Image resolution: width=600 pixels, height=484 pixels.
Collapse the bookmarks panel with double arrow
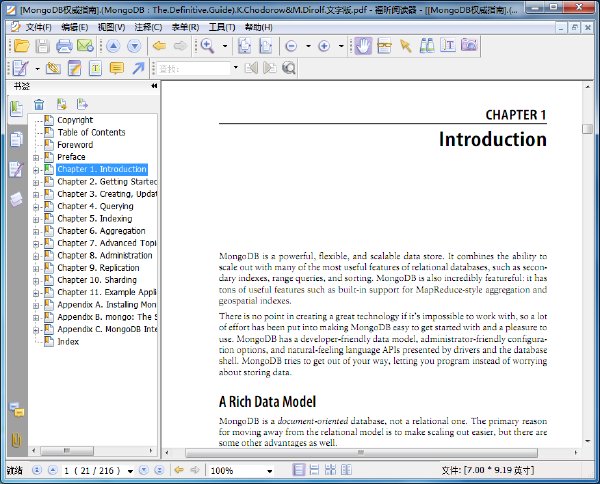[x=154, y=86]
